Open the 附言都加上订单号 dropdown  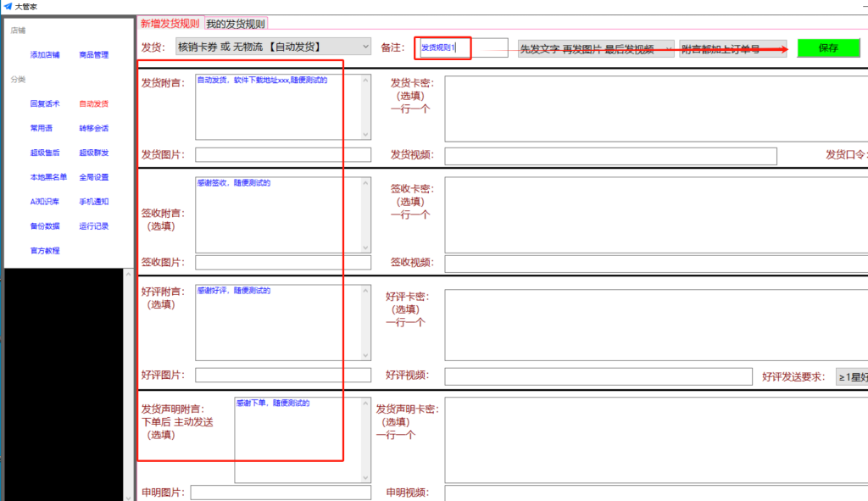[x=733, y=48]
